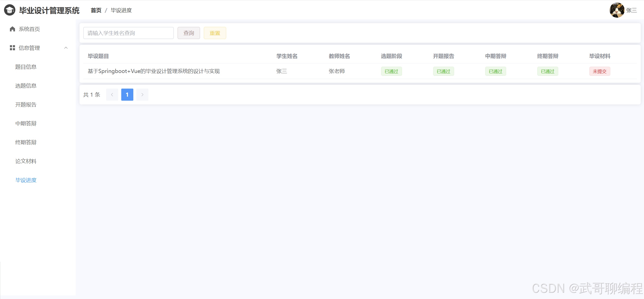
Task: Open 选题信息 in the sidebar
Action: tap(26, 86)
